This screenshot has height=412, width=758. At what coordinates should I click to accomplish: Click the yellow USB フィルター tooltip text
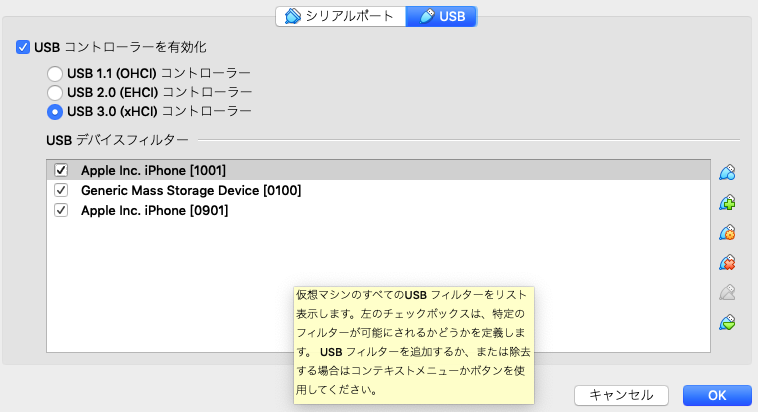click(x=414, y=345)
